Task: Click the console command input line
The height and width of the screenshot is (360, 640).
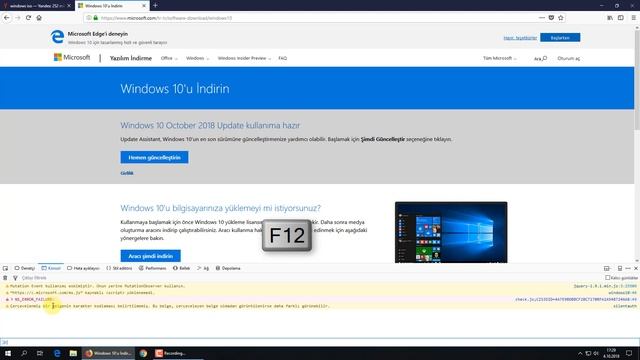Action: point(320,342)
